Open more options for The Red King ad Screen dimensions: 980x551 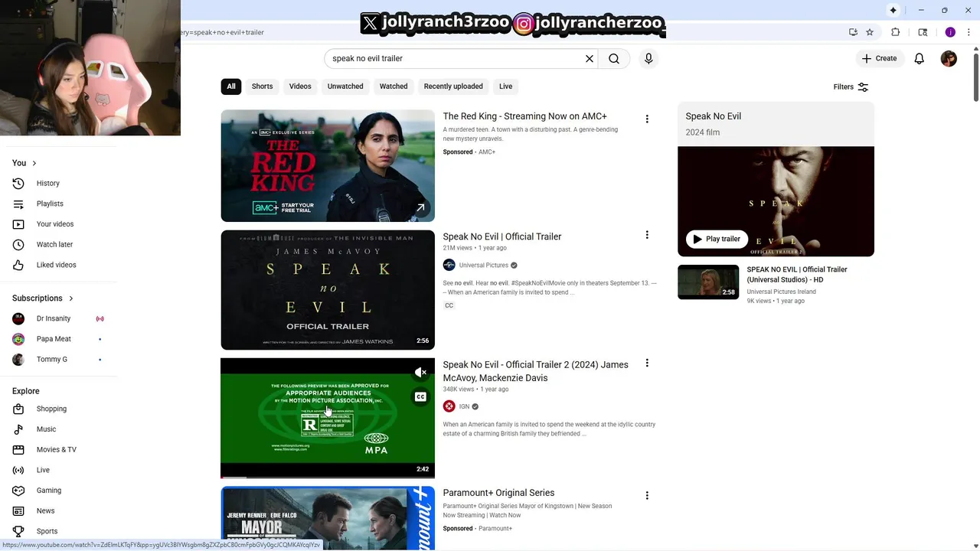click(647, 119)
